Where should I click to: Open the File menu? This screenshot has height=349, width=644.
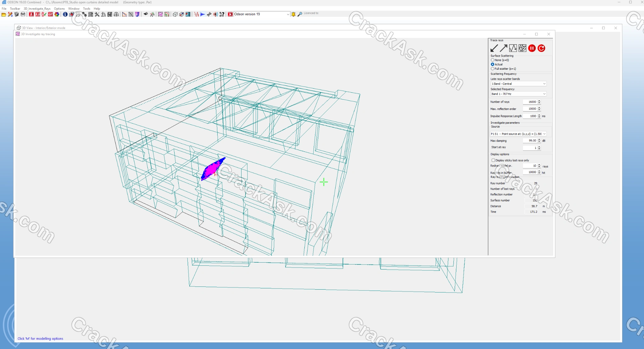pos(4,8)
